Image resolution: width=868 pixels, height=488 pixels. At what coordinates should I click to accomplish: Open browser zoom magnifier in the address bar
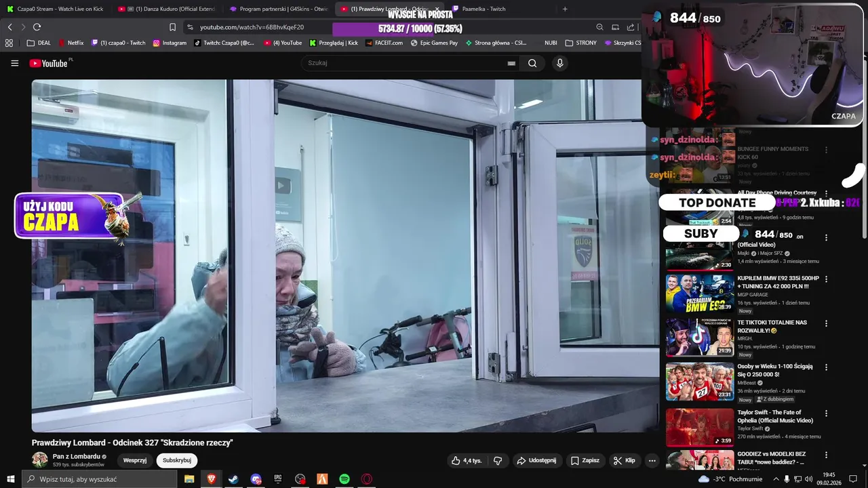(x=599, y=27)
